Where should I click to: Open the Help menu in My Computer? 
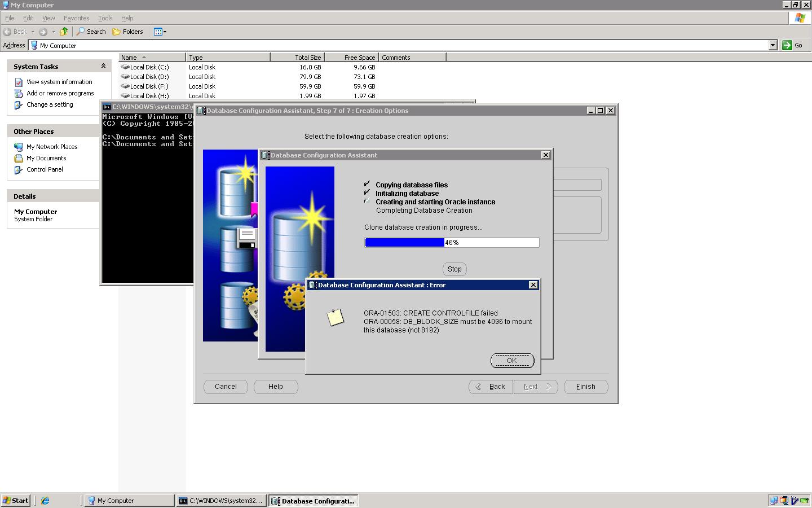tap(127, 18)
